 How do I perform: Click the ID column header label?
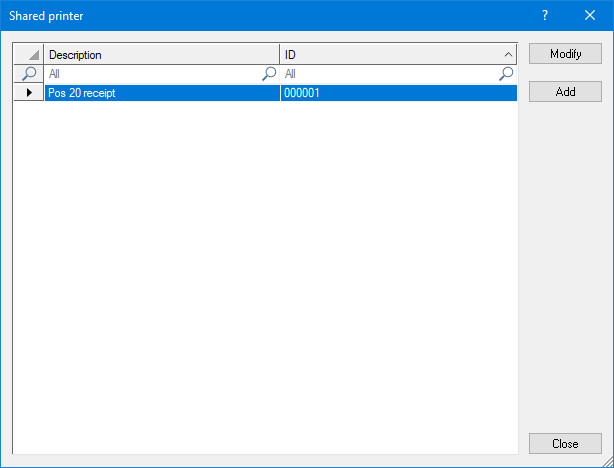tap(291, 55)
